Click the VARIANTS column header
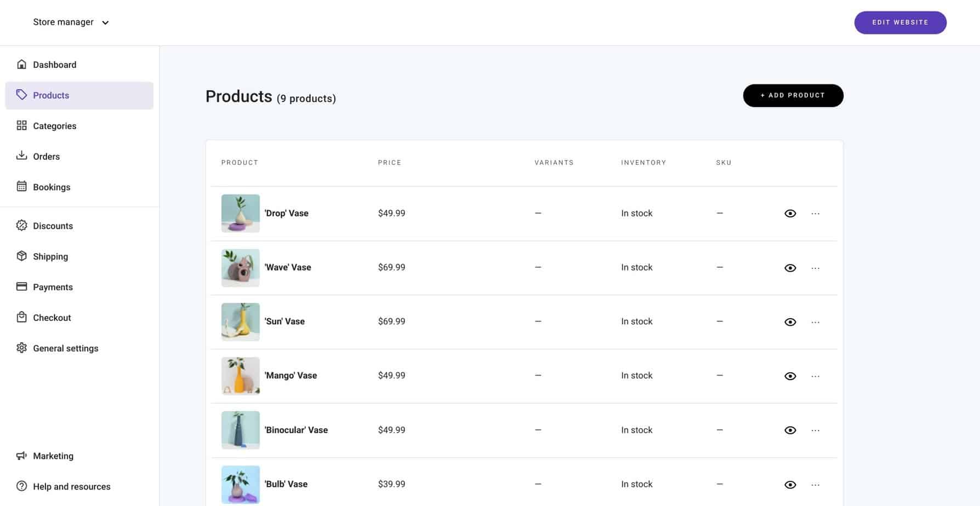The width and height of the screenshot is (980, 506). (x=554, y=163)
